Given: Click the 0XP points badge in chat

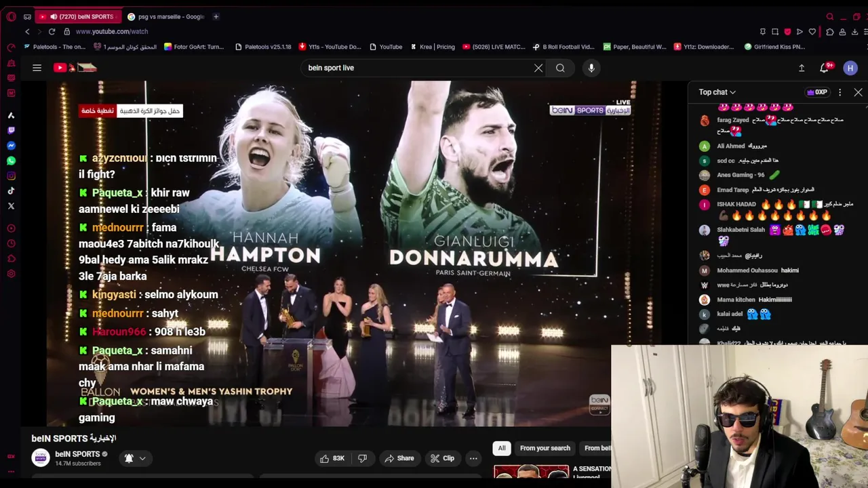Looking at the screenshot, I should point(816,92).
